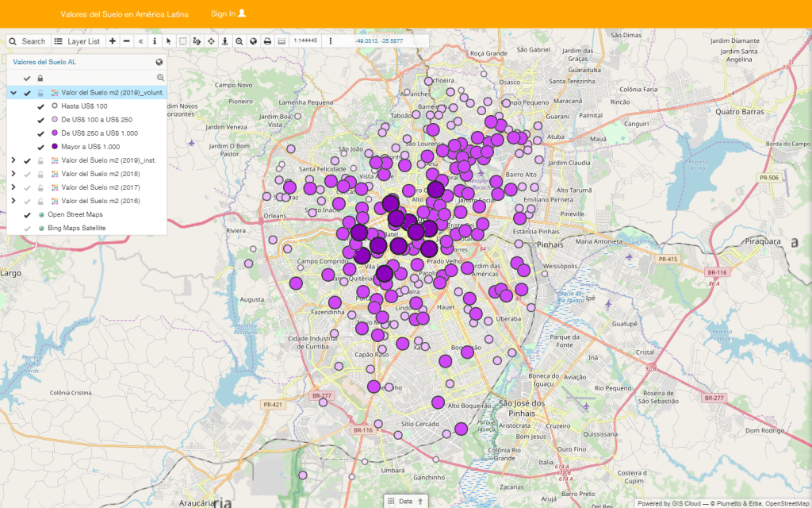Collapse toolbar with double left arrow
The image size is (812, 508).
[x=140, y=40]
